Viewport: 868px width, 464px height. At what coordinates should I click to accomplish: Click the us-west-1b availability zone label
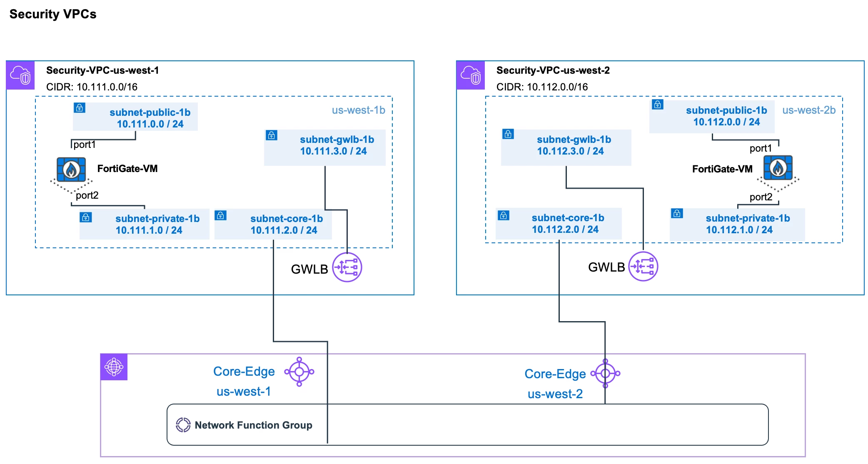[358, 110]
